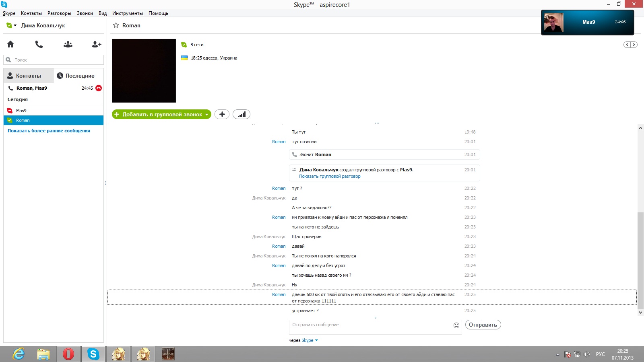The height and width of the screenshot is (362, 644).
Task: Click the action center flag tray icon
Action: coord(568,354)
